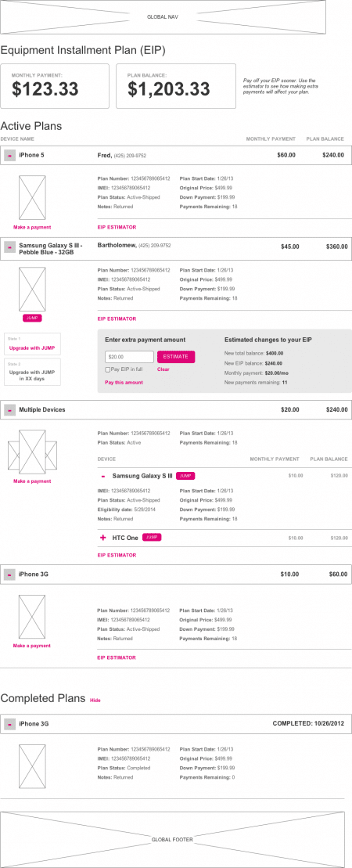Viewport: 352px width, 868px height.
Task: Collapse the active iPhone 3G plan row
Action: tap(9, 574)
